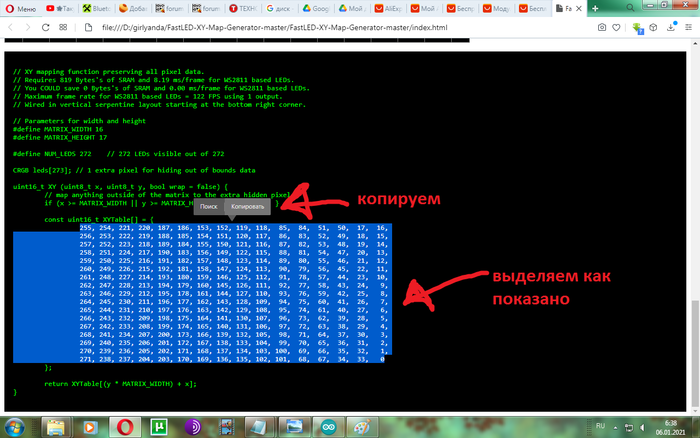
Task: Open Easy Setup sliders icon
Action: point(688,27)
